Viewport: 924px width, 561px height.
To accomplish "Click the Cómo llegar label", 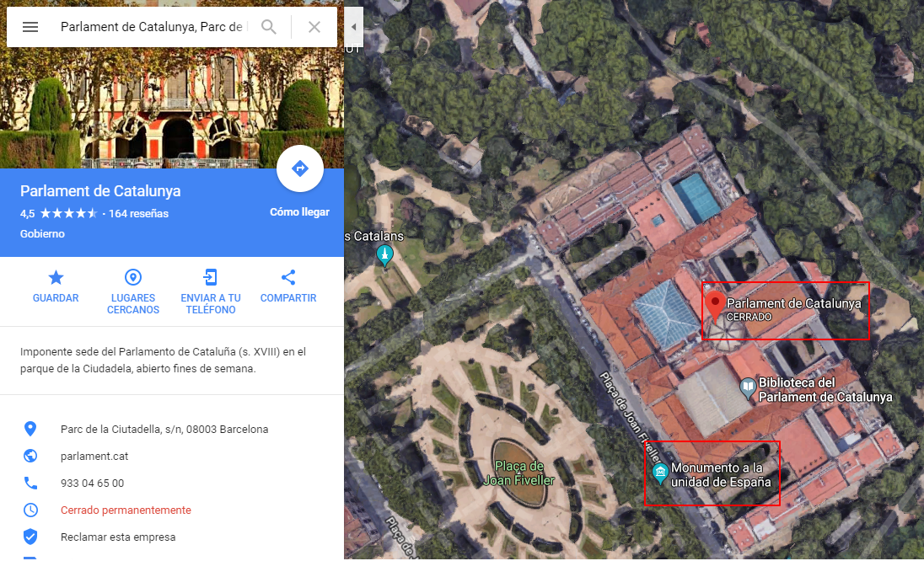I will 299,212.
